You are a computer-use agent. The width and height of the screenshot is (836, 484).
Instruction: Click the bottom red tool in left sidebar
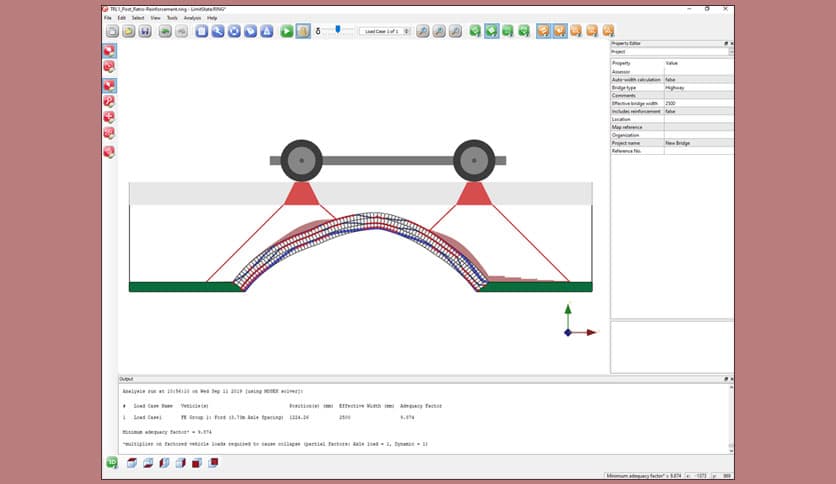(x=109, y=152)
